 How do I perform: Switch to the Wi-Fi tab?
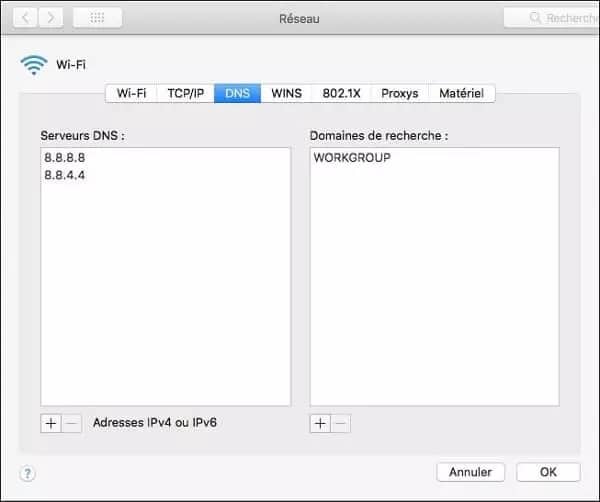point(131,93)
